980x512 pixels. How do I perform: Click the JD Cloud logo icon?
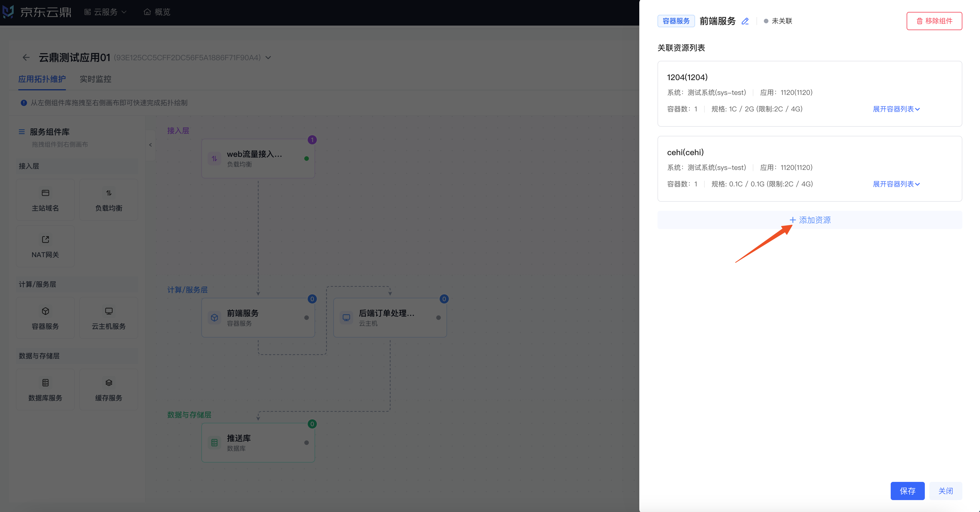[x=8, y=12]
